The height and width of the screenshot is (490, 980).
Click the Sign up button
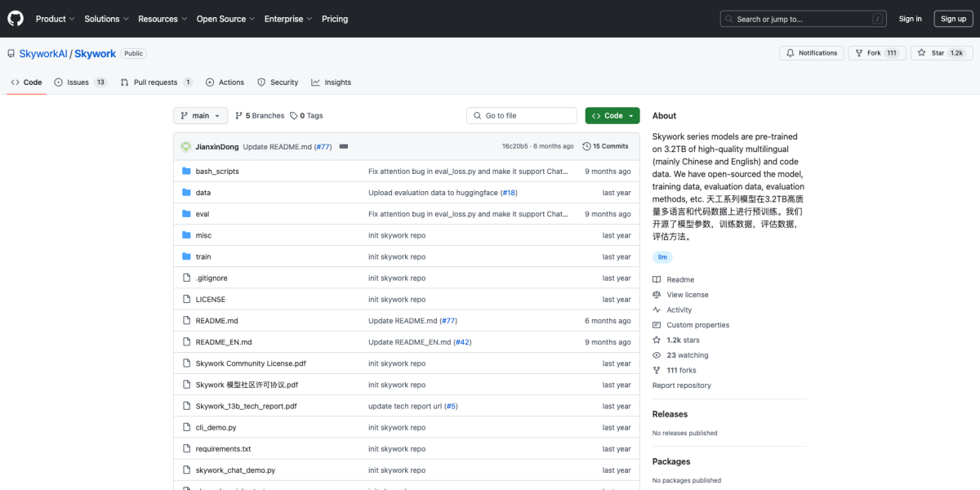953,18
